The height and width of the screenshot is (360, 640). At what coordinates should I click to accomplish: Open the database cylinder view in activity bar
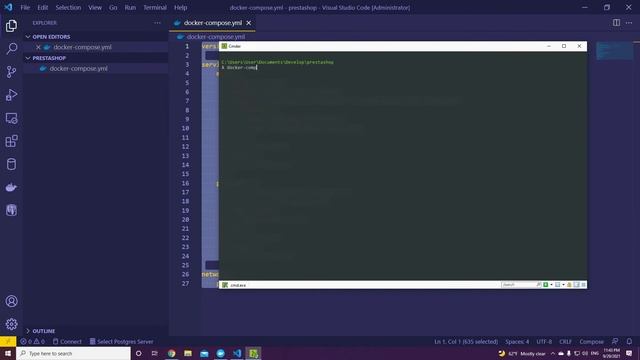(11, 164)
